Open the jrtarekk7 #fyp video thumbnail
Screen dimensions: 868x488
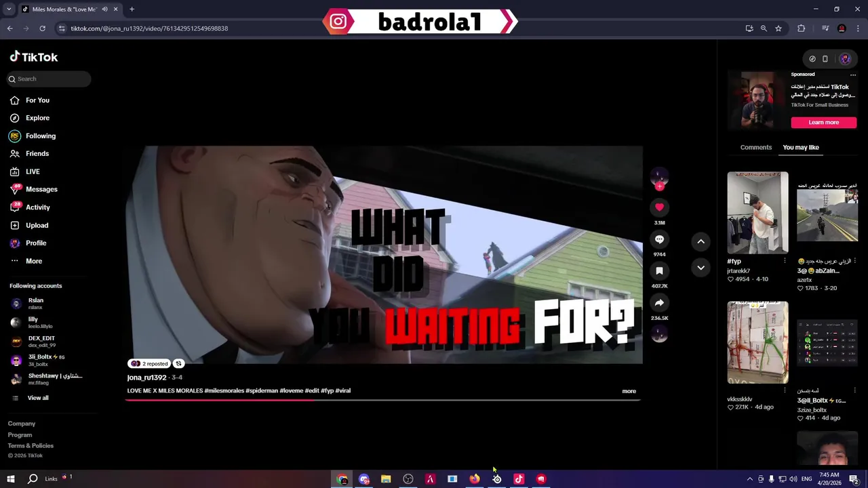coord(757,212)
